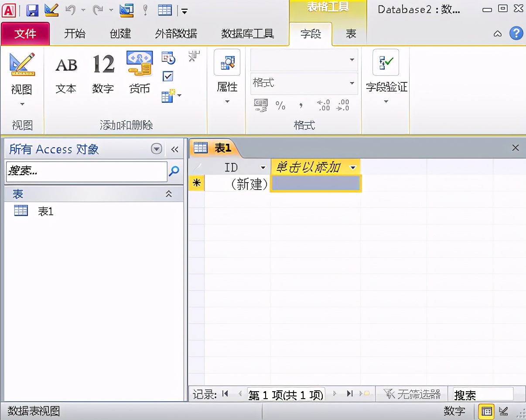The width and height of the screenshot is (526, 420).
Task: Open the 文件 menu
Action: click(x=25, y=34)
